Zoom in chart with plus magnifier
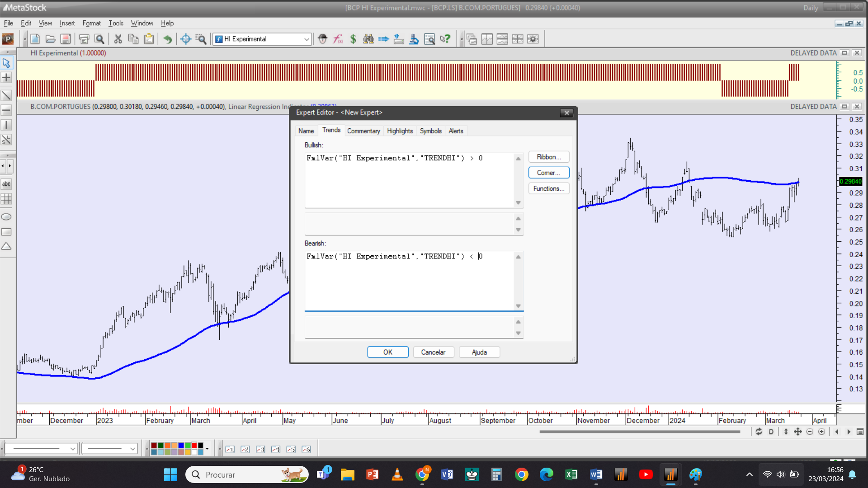The width and height of the screenshot is (868, 488). [x=821, y=432]
